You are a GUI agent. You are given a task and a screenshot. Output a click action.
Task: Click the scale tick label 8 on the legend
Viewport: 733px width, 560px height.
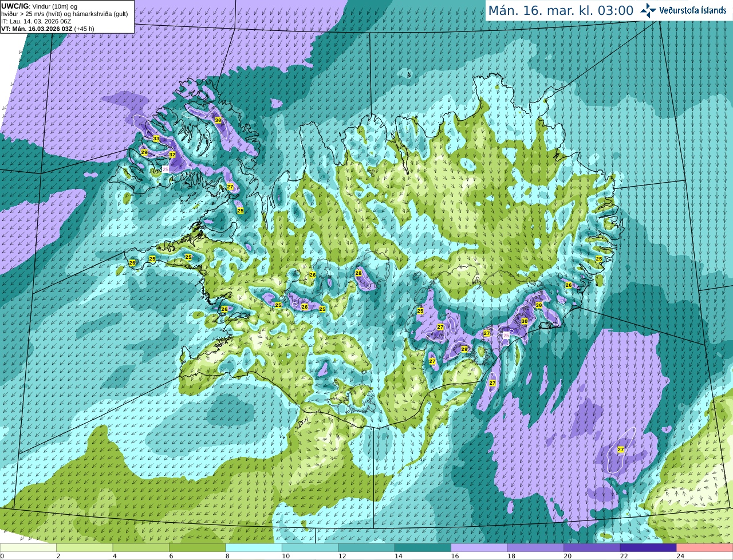(x=227, y=556)
